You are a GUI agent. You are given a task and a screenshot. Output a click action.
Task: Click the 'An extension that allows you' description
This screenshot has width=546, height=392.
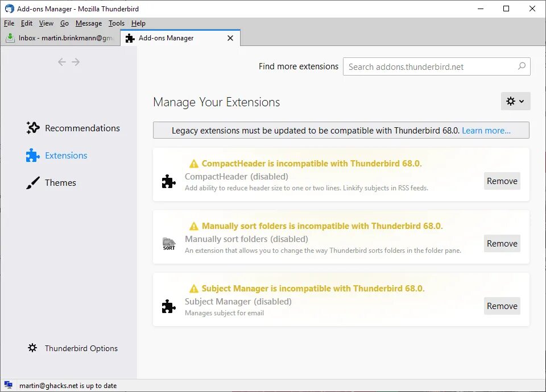pyautogui.click(x=323, y=251)
